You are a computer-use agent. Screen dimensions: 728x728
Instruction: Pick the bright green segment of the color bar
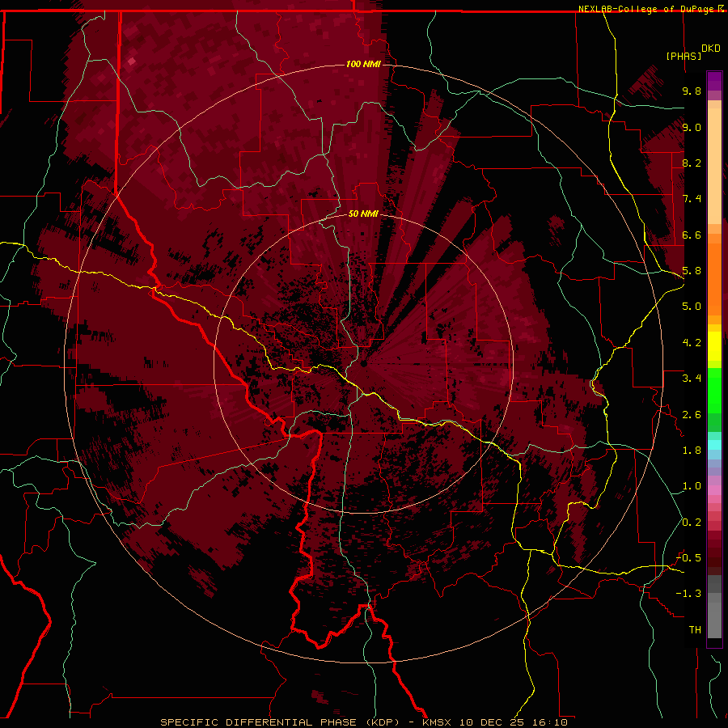point(714,390)
